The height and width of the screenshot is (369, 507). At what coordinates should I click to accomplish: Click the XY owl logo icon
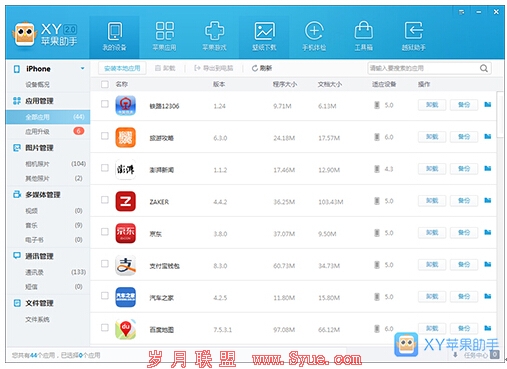pyautogui.click(x=24, y=34)
